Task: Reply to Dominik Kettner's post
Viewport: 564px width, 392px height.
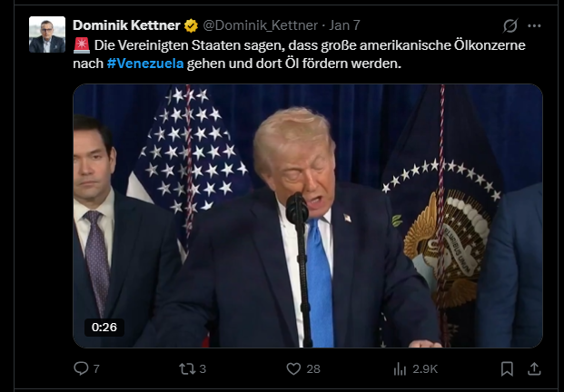Action: (80, 369)
